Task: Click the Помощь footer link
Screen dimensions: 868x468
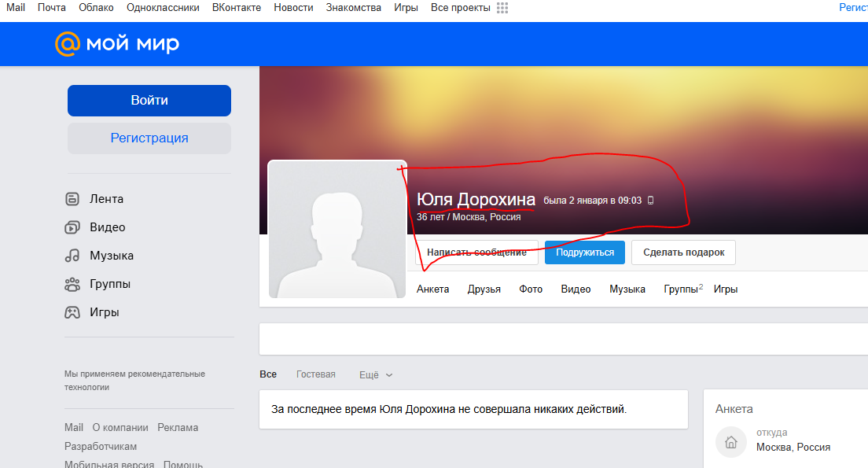Action: 183,464
